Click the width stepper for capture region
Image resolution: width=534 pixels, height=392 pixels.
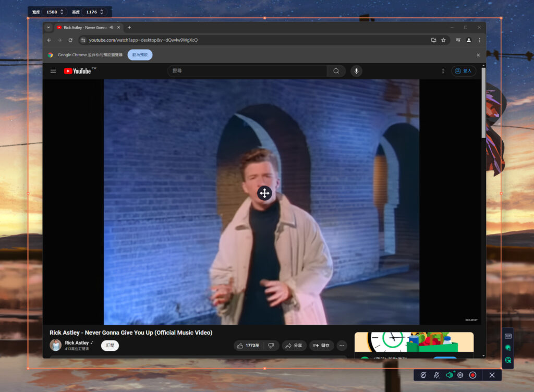pyautogui.click(x=62, y=11)
